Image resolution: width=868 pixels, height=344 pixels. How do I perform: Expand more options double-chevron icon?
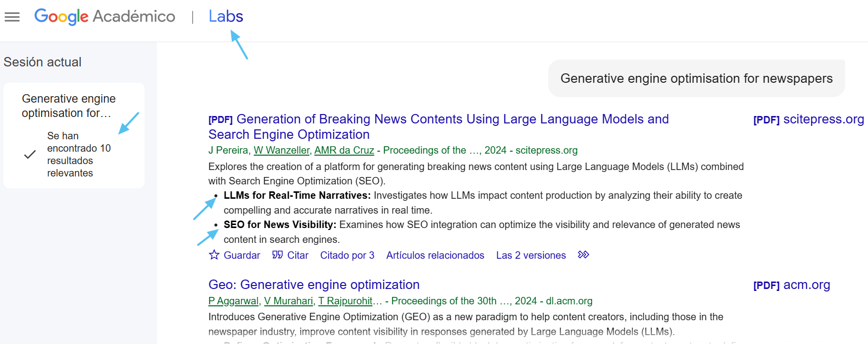coord(583,255)
